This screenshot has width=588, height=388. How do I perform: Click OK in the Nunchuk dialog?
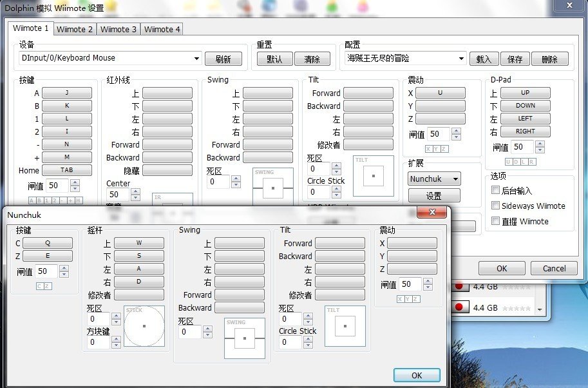pos(416,374)
